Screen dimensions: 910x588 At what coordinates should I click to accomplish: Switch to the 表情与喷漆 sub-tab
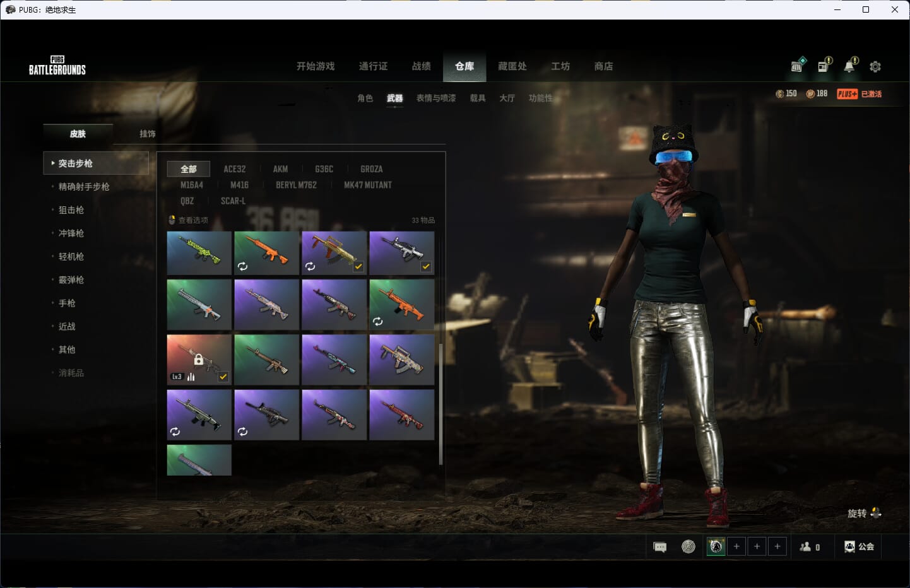pos(436,98)
